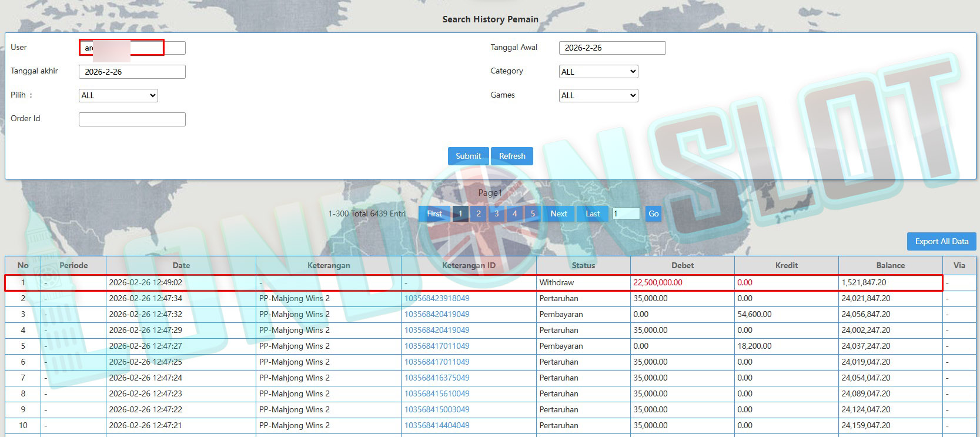Focus the page number input field
Screen dimensions: 980x437
626,214
